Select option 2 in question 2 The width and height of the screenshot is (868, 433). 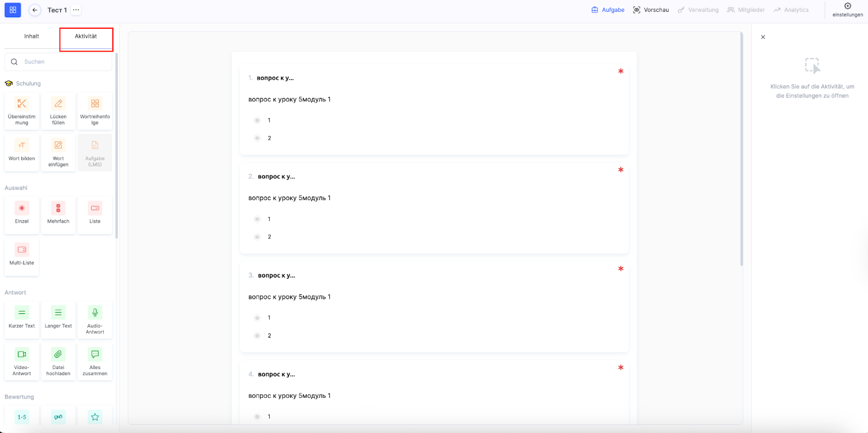(257, 237)
